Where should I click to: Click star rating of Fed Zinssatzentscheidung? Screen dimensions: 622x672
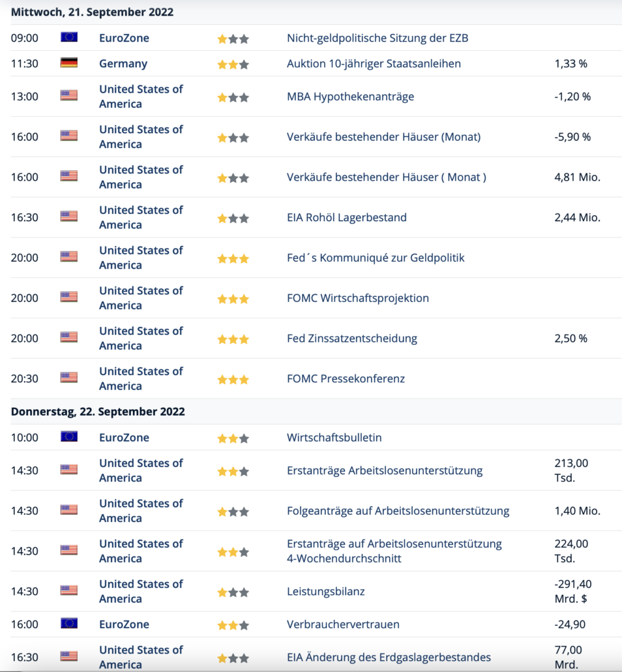[233, 339]
